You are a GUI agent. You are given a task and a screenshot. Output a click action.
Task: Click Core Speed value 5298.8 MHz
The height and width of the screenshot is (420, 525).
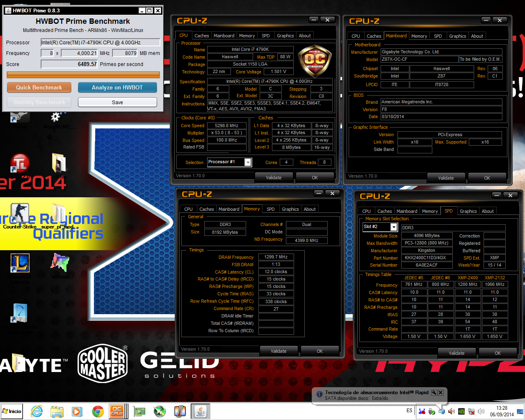pyautogui.click(x=226, y=126)
